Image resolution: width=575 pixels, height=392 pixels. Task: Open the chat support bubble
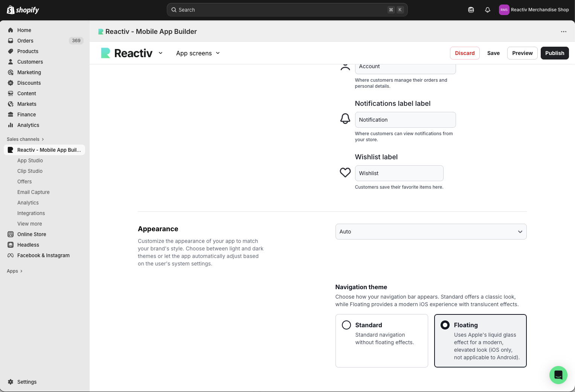point(558,375)
